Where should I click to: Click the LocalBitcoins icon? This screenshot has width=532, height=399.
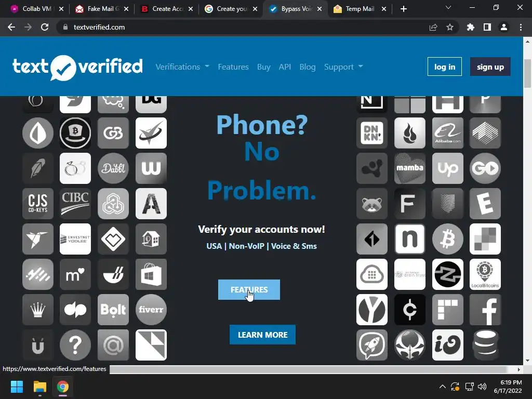pyautogui.click(x=485, y=274)
